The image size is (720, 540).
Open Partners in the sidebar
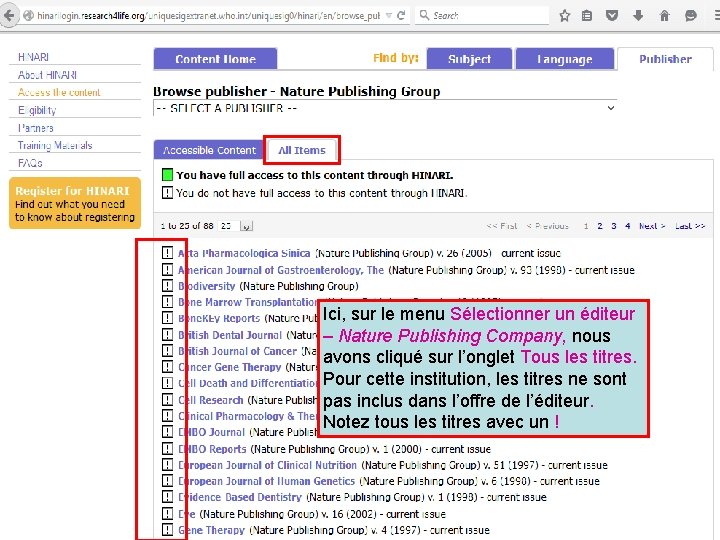(x=35, y=128)
